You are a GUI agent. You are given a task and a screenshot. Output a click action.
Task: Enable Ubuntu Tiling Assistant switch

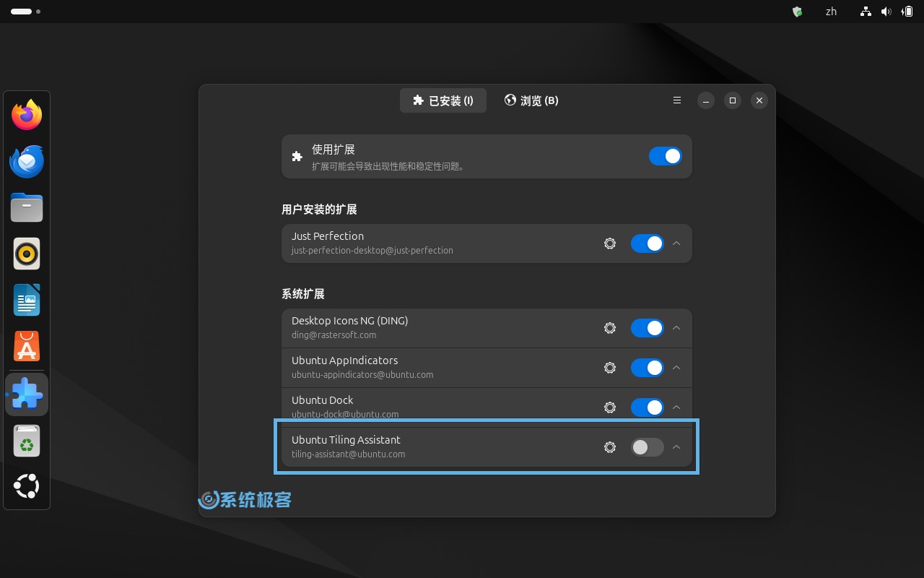coord(647,447)
